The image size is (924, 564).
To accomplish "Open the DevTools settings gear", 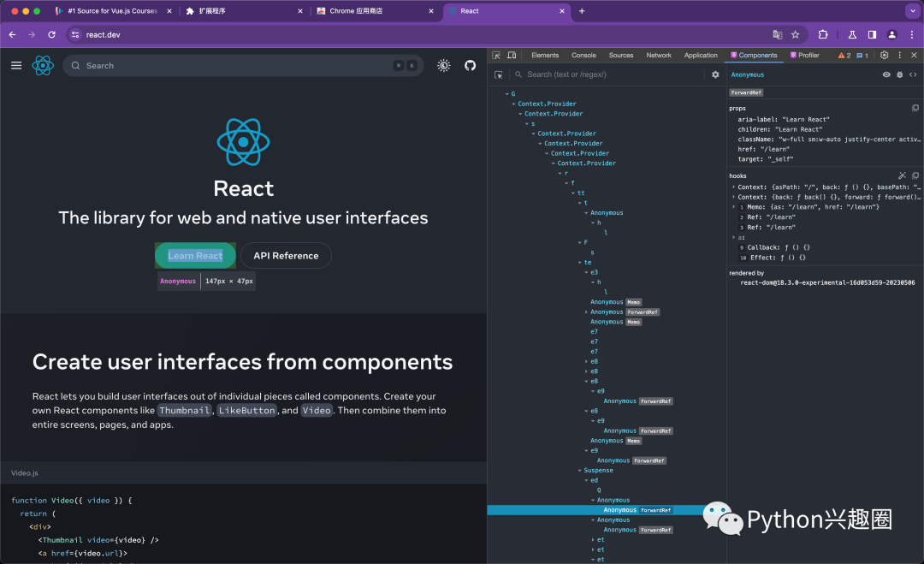I will point(885,55).
